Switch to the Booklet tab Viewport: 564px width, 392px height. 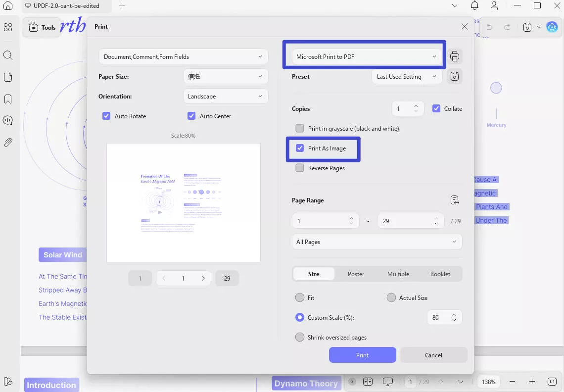(440, 274)
